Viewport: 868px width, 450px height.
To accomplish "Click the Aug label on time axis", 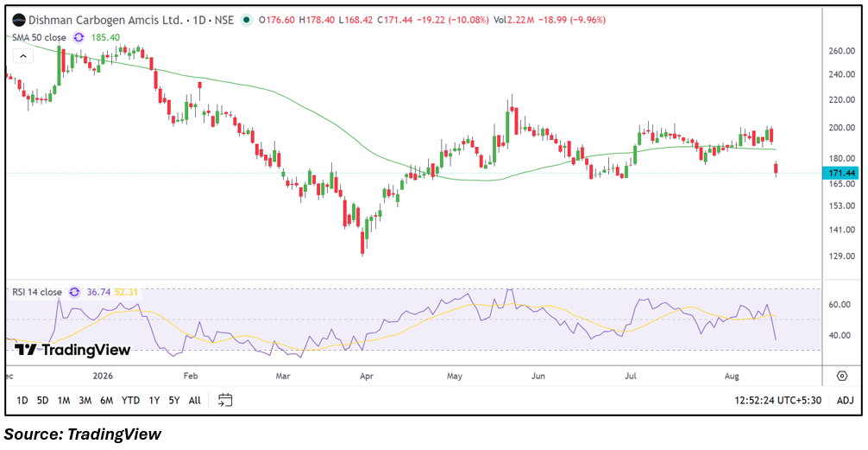I will coord(732,376).
